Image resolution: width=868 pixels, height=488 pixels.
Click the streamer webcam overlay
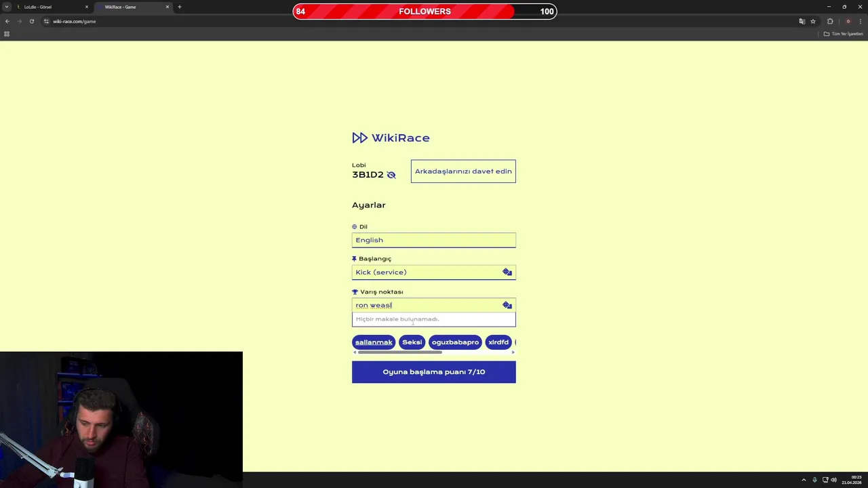(121, 420)
